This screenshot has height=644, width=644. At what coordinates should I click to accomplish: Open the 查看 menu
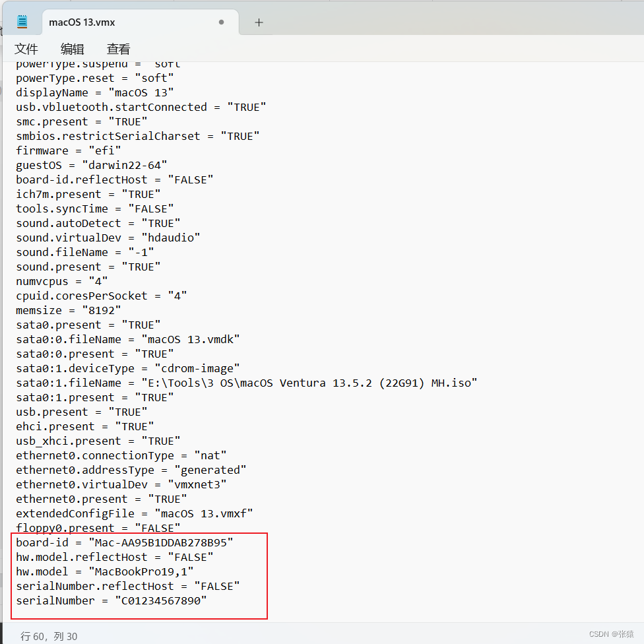[x=118, y=49]
